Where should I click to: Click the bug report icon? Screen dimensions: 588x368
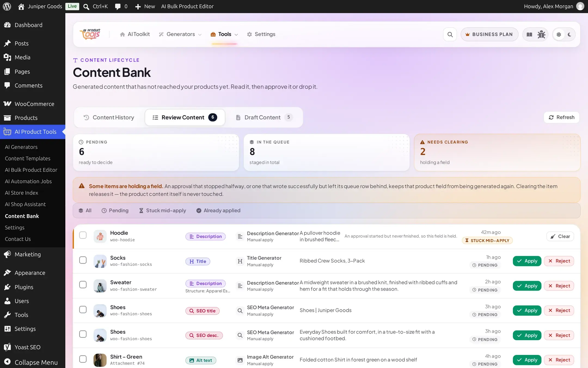[x=541, y=34]
